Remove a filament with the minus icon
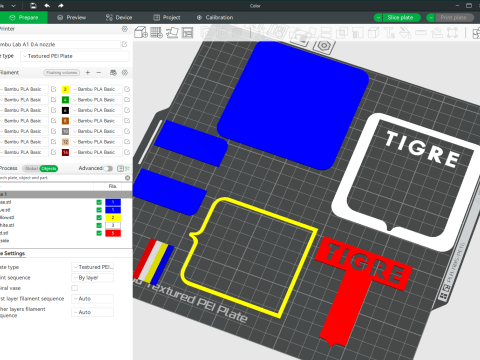The image size is (480, 360). click(x=99, y=72)
